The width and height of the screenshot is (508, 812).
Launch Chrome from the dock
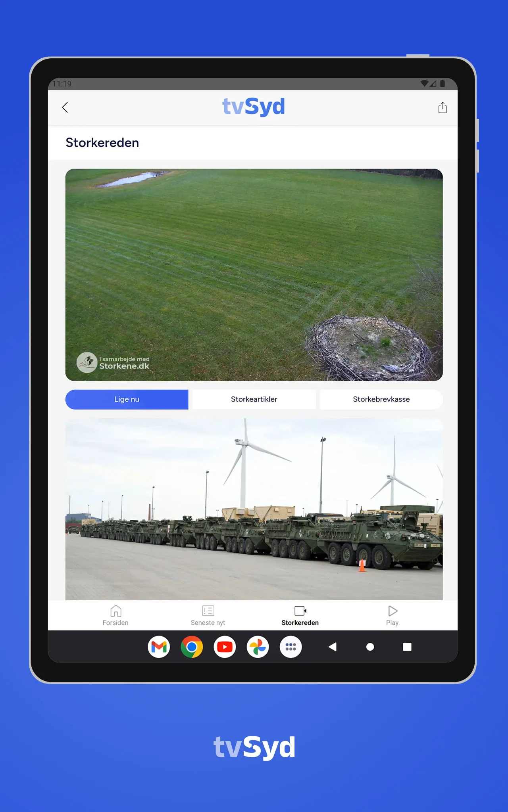click(x=192, y=647)
